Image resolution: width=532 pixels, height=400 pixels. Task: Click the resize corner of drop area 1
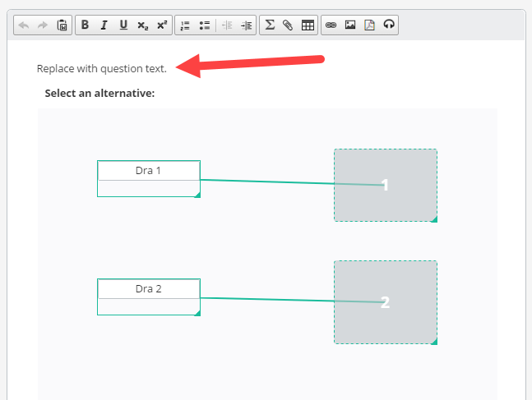434,219
